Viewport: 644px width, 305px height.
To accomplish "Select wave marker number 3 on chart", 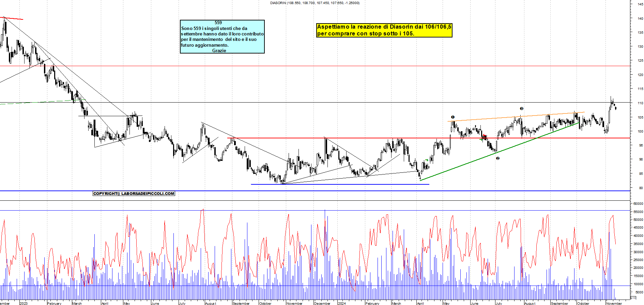I will pos(522,109).
